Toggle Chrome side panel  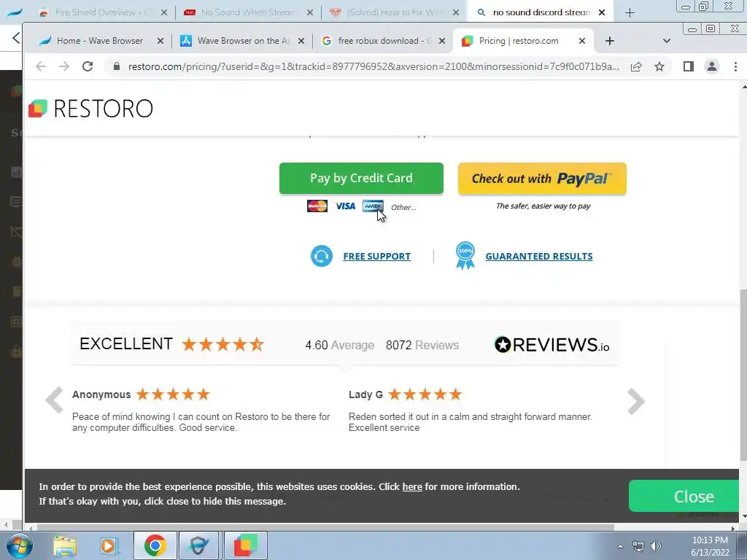[689, 66]
